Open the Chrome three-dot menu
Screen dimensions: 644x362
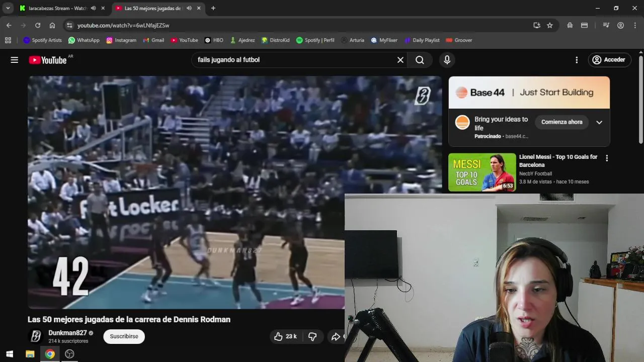click(x=635, y=25)
